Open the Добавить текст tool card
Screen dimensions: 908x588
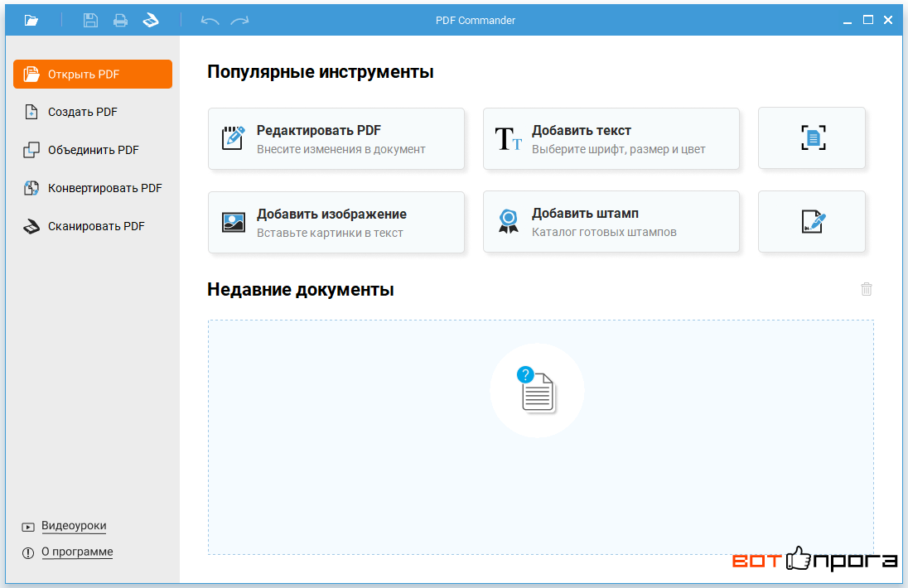(611, 139)
